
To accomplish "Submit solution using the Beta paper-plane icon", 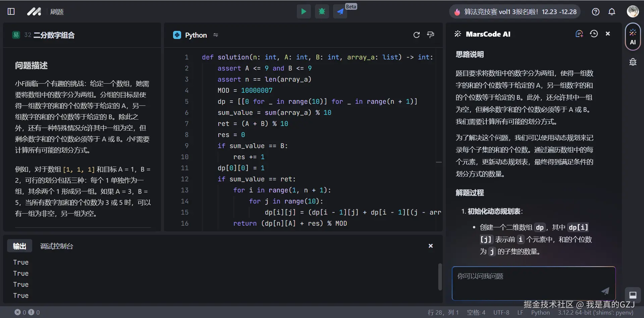I will tap(340, 12).
